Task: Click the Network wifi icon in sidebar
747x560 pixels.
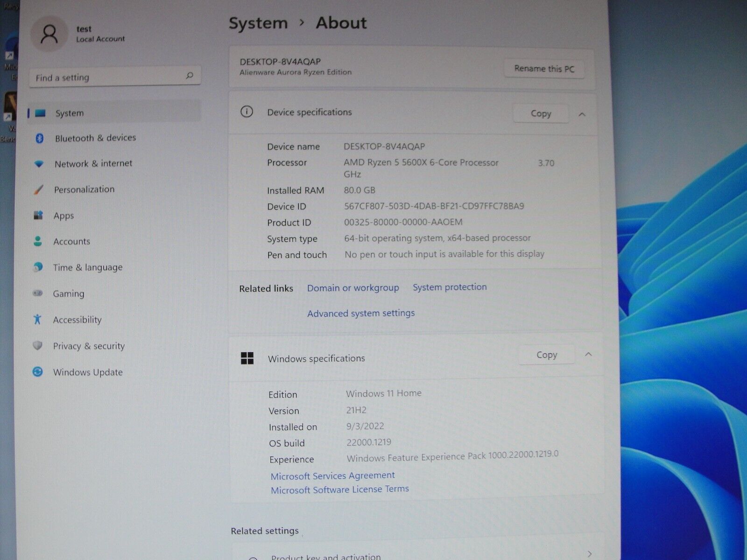Action: [39, 164]
